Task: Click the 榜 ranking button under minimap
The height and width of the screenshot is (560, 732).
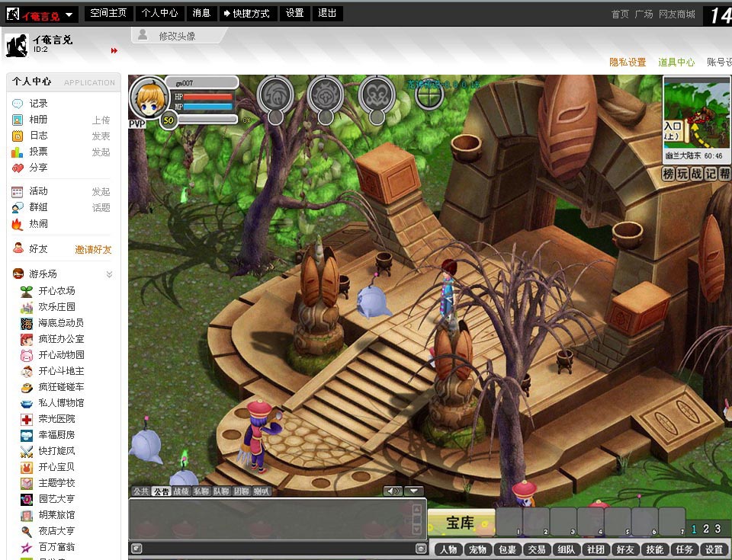Action: [x=669, y=174]
